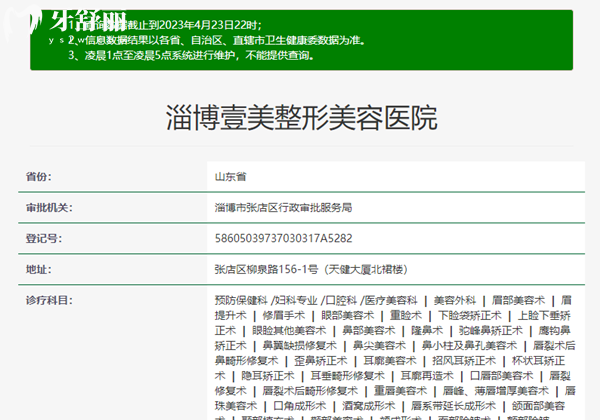Image resolution: width=600 pixels, height=420 pixels.
Task: Click the notice line about 凌晨1点至凌晨5点系统维护
Action: point(191,55)
